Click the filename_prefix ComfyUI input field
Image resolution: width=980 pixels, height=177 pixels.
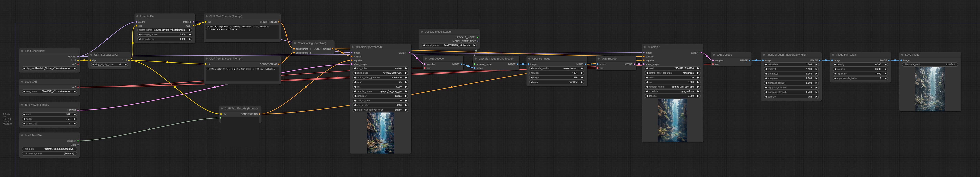tap(930, 65)
